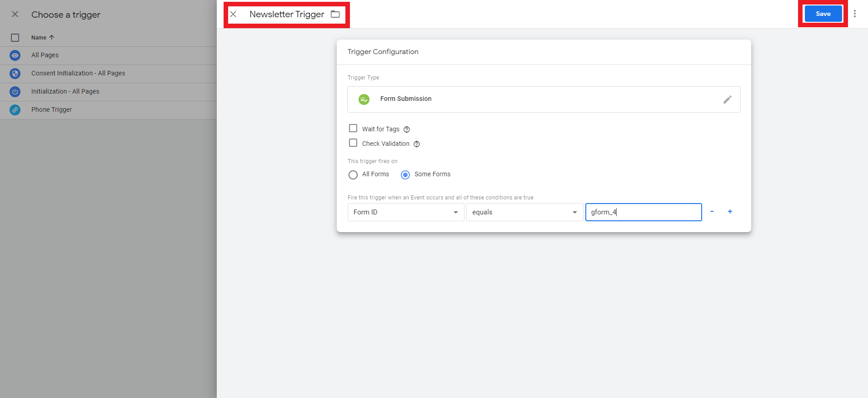The width and height of the screenshot is (868, 398).
Task: Remove the condition with minus icon
Action: 712,212
